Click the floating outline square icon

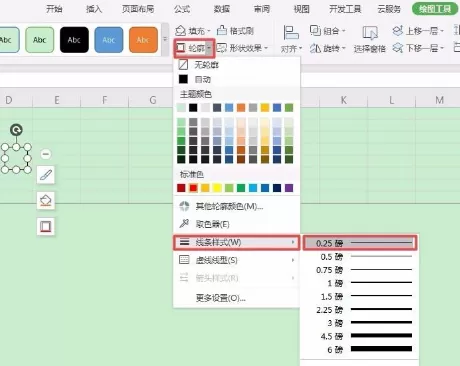click(x=46, y=227)
